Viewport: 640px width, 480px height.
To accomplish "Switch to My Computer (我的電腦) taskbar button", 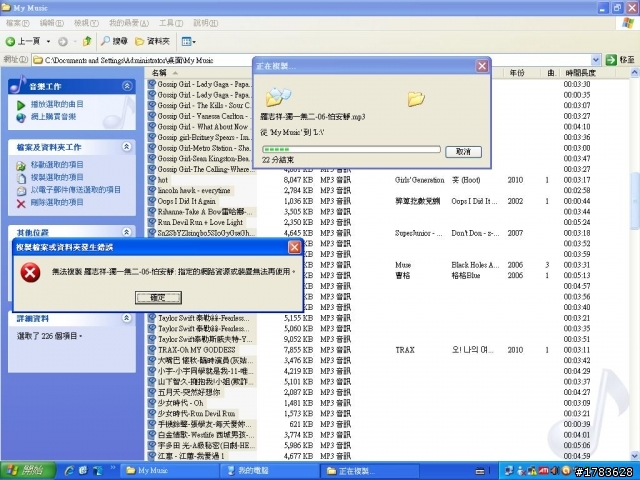I will [x=271, y=471].
